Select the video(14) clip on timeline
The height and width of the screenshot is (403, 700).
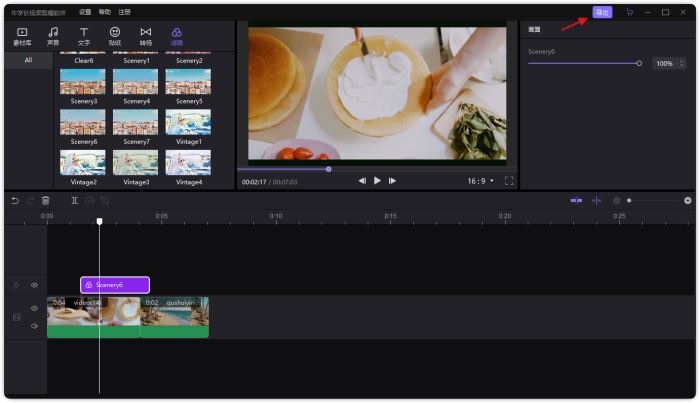tap(94, 317)
